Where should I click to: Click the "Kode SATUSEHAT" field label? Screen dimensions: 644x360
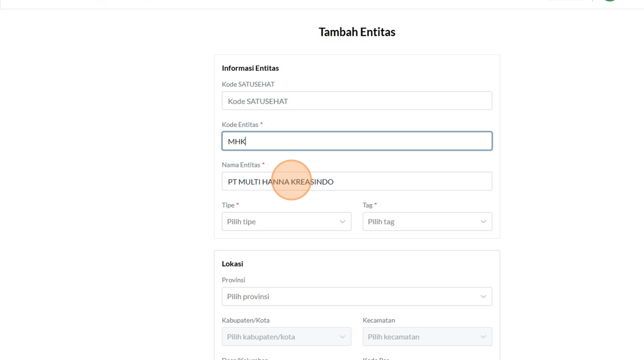[248, 85]
